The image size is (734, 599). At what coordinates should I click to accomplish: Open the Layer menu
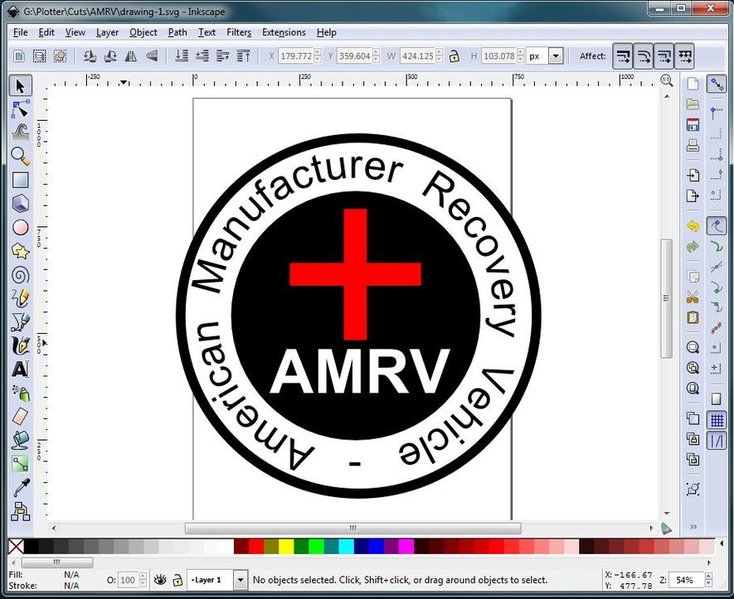coord(107,32)
